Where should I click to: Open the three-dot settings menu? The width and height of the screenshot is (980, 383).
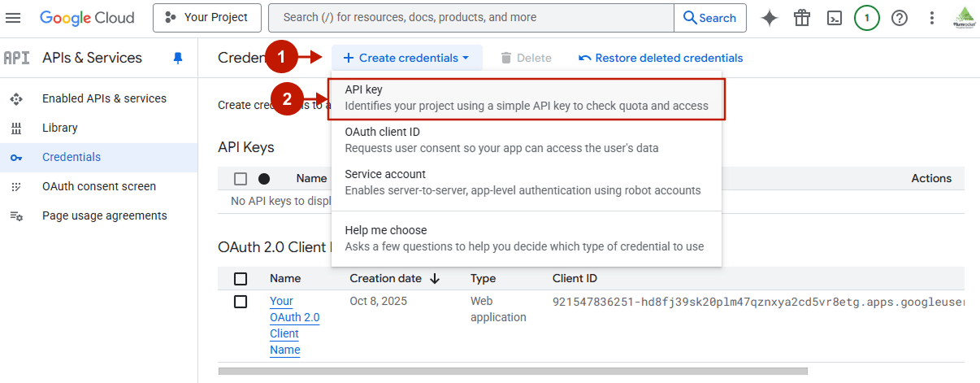click(932, 18)
